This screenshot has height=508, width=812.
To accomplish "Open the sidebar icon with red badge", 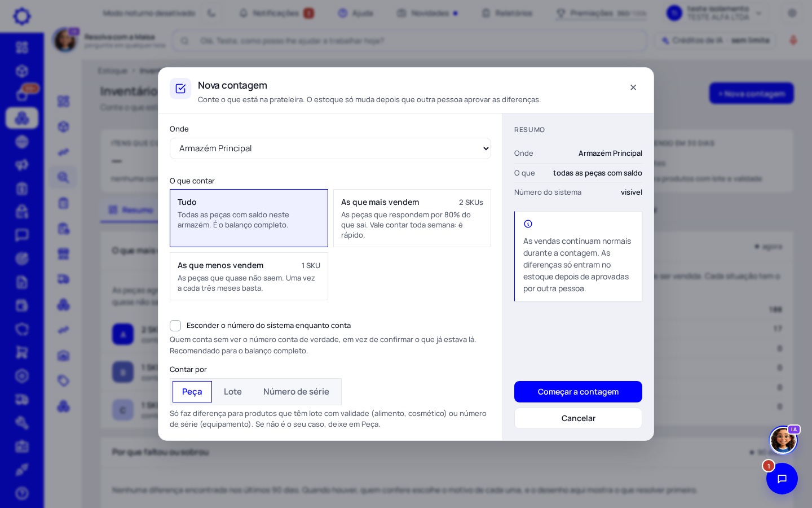I will click(x=23, y=94).
